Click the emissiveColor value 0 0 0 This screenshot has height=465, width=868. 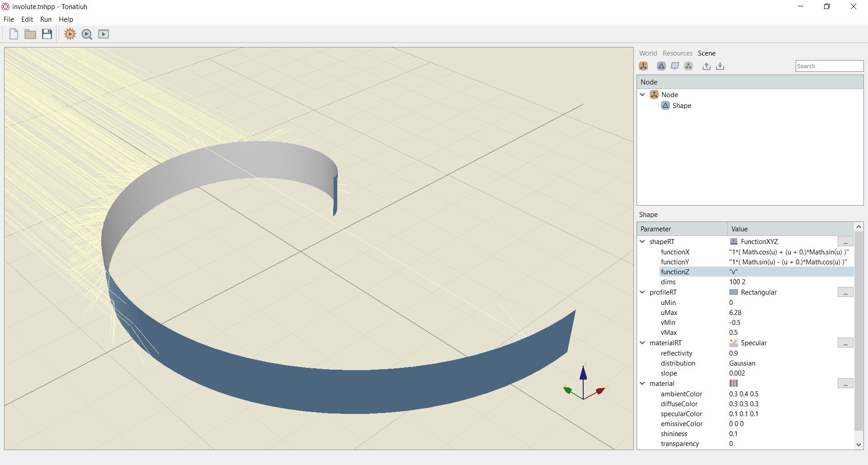(x=736, y=423)
